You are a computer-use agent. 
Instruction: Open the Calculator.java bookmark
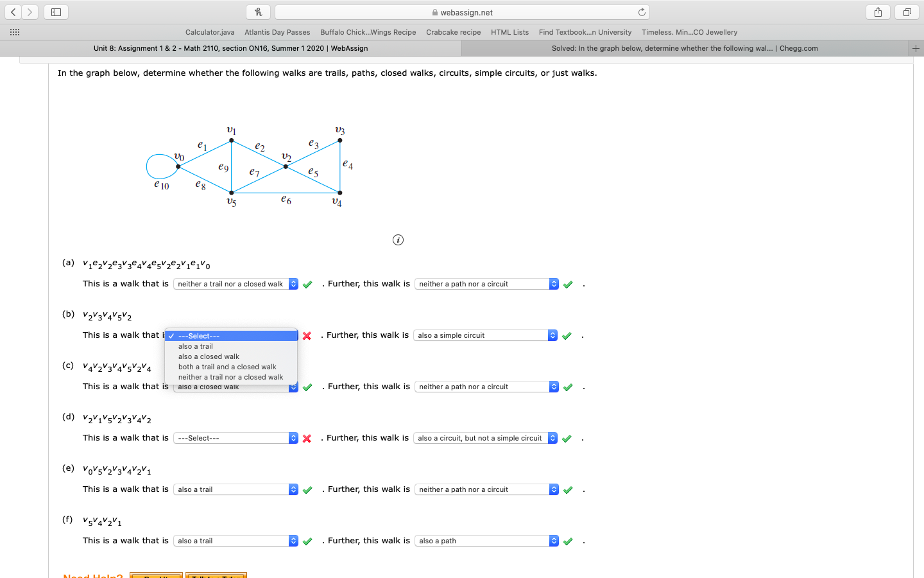click(210, 32)
